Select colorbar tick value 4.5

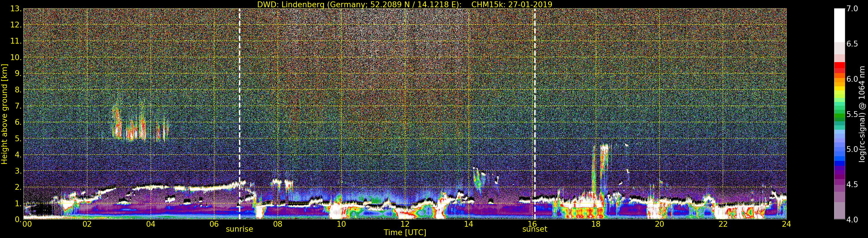coord(852,185)
